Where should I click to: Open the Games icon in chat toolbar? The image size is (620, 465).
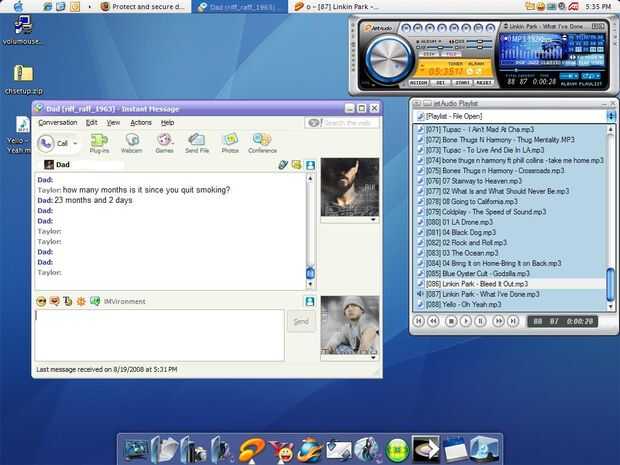[164, 143]
